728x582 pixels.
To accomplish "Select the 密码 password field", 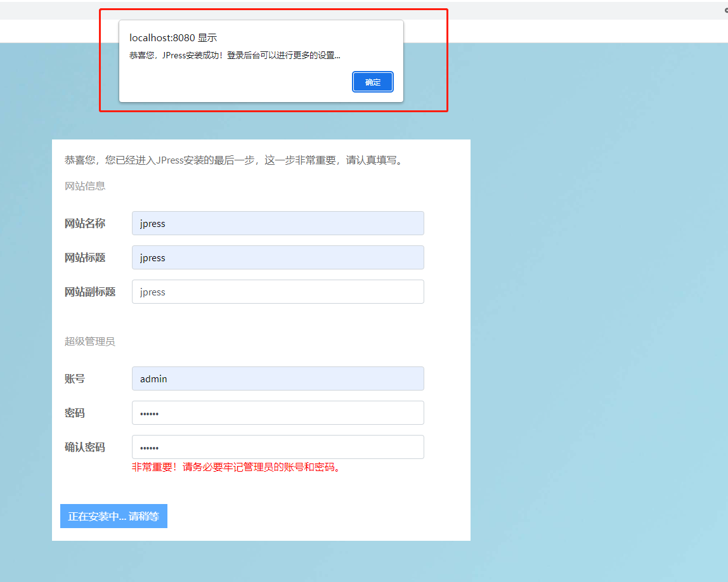I will 278,413.
